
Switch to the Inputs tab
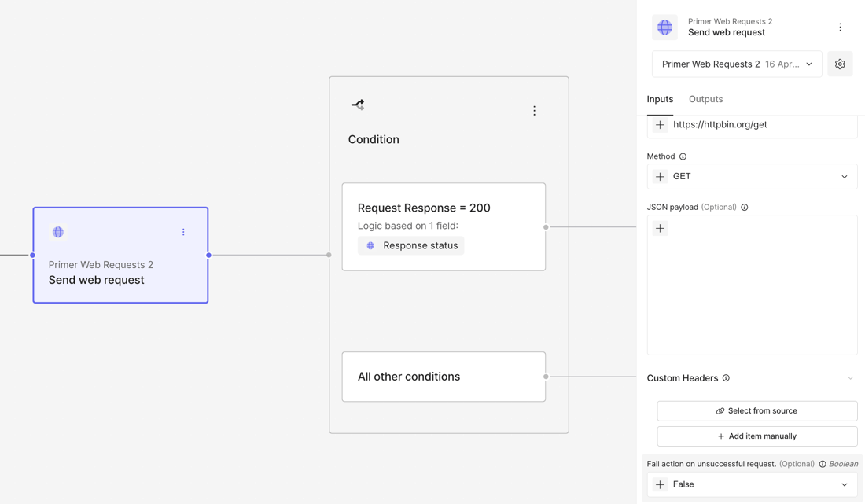click(x=660, y=99)
